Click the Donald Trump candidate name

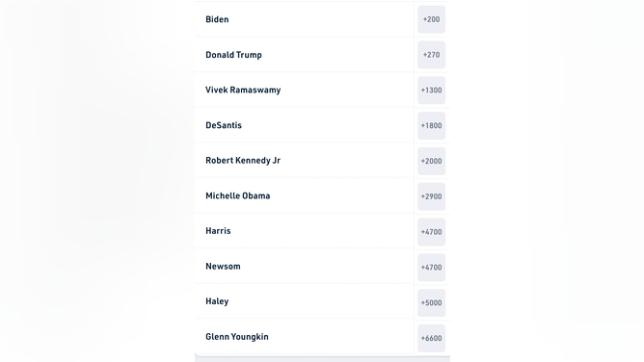click(233, 55)
